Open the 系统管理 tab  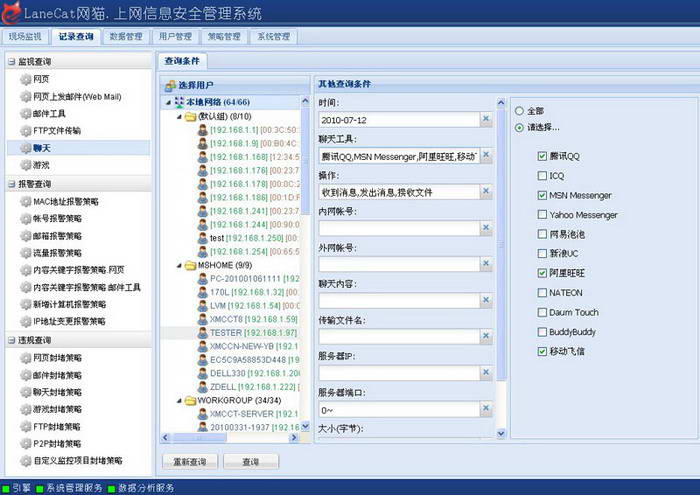pyautogui.click(x=274, y=37)
